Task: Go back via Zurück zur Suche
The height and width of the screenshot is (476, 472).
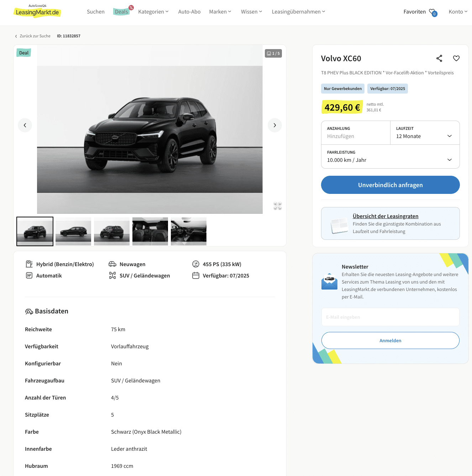Action: 35,36
